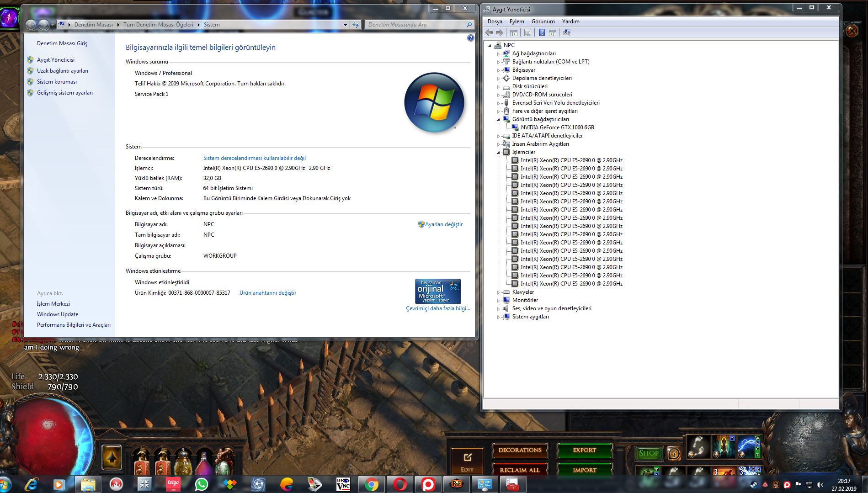Expand Klavyeler node
Viewport: 868px width, 493px height.
499,292
